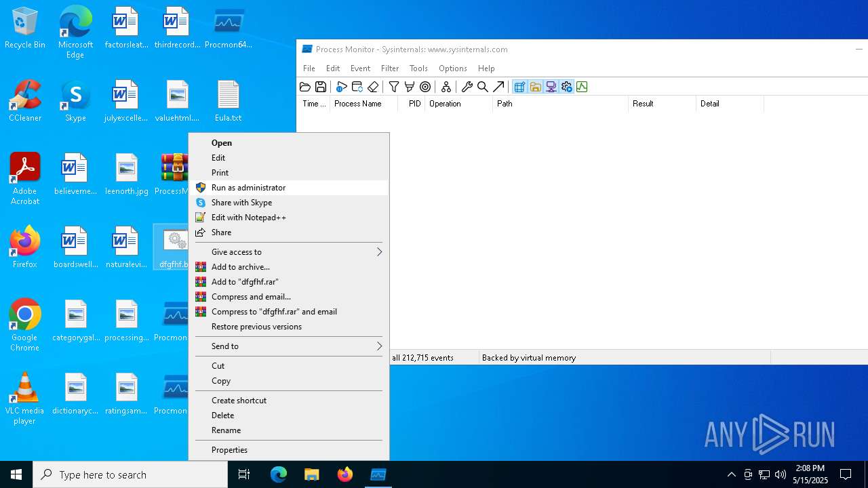Open Properties from the context menu

[x=289, y=450]
